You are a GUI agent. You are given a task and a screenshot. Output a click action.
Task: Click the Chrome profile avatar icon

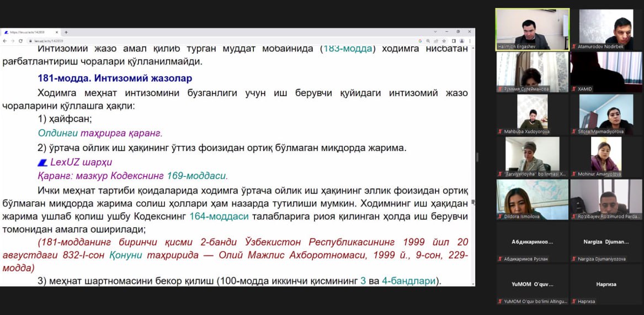[x=462, y=41]
